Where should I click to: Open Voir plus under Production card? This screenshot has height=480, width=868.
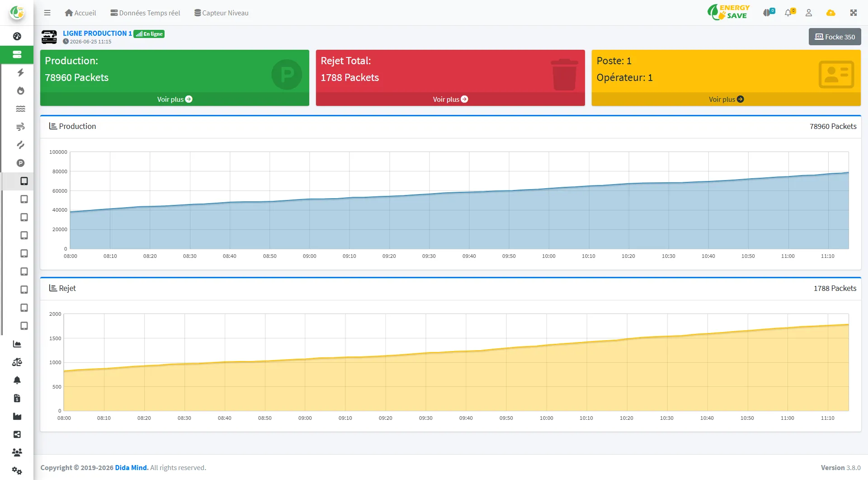(175, 99)
